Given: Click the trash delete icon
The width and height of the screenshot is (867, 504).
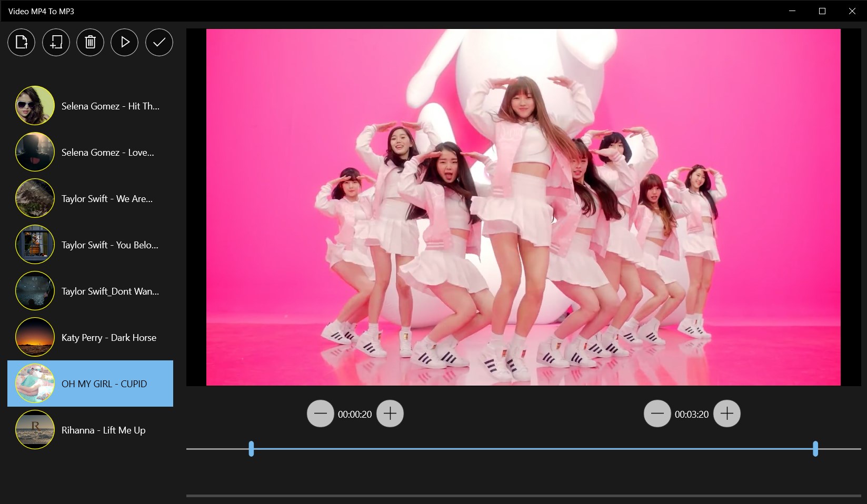Looking at the screenshot, I should 91,42.
